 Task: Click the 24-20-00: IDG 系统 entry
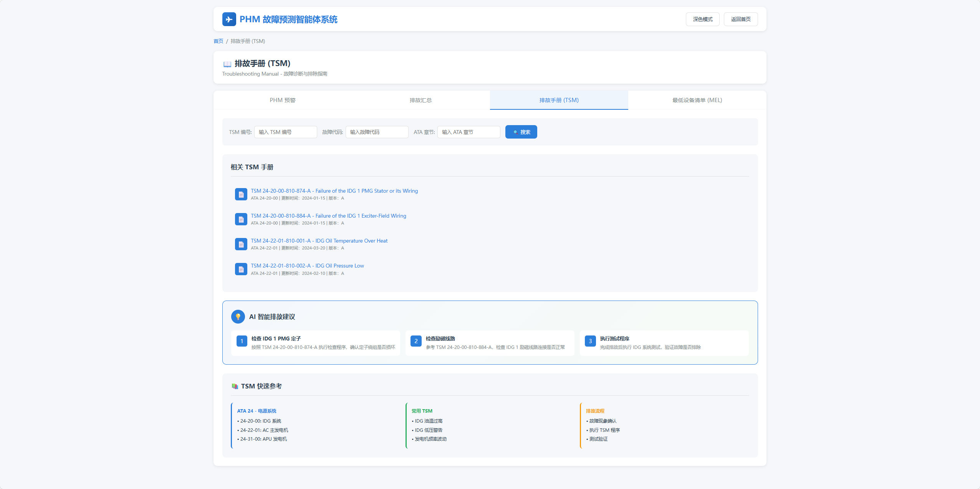tap(260, 421)
